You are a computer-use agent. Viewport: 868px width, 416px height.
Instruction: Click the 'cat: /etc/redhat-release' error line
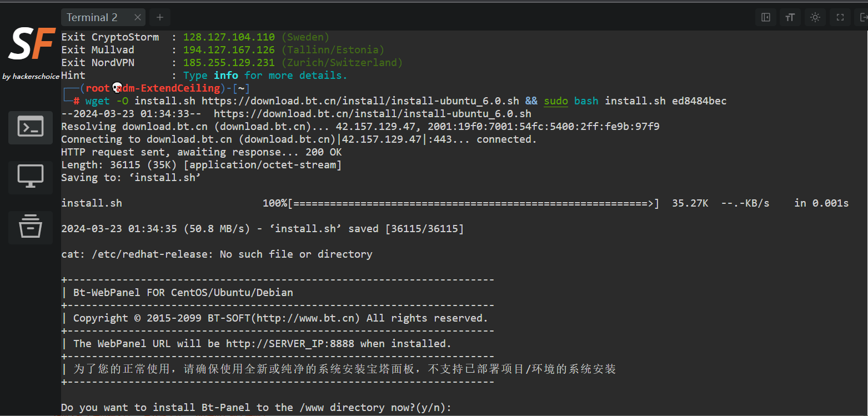(217, 254)
